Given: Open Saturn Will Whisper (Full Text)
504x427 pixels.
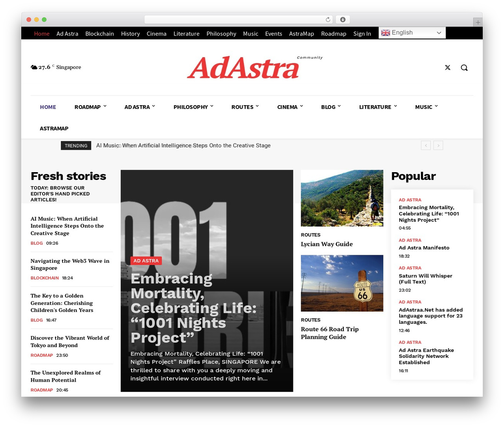Looking at the screenshot, I should coord(426,279).
